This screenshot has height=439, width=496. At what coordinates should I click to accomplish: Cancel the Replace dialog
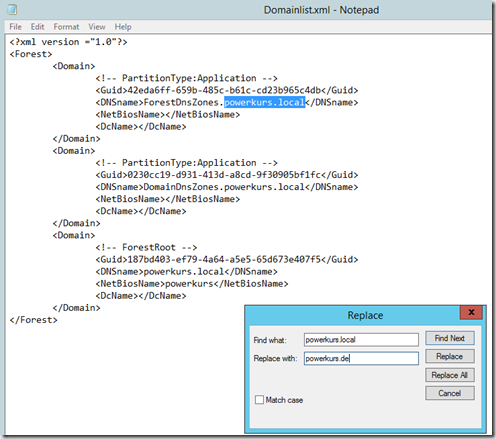[x=450, y=393]
